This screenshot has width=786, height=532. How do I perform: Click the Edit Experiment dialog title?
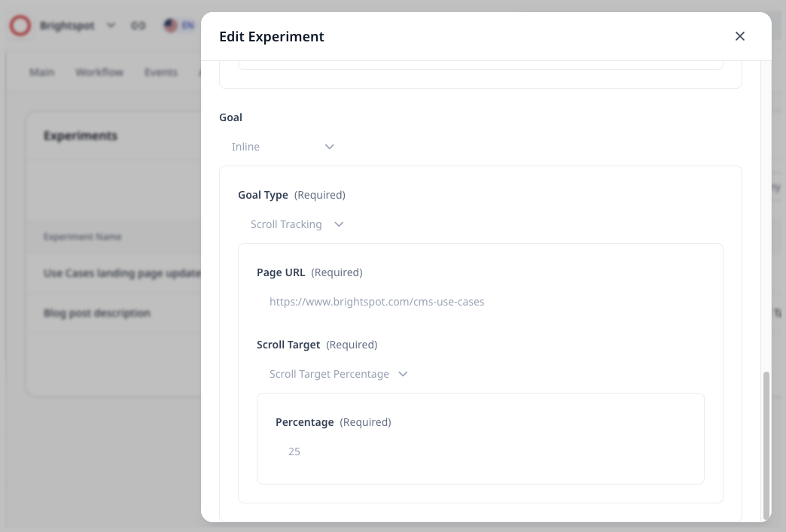tap(272, 36)
